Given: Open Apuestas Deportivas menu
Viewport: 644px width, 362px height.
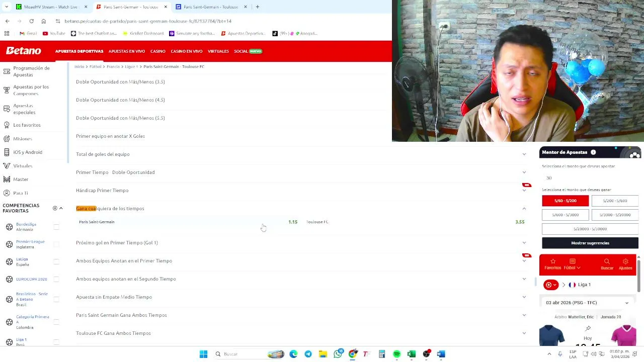Looking at the screenshot, I should coord(79,51).
